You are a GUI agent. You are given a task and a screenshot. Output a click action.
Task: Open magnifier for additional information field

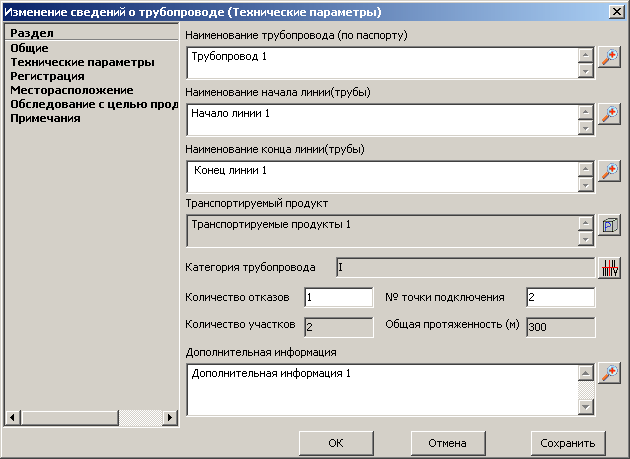click(x=609, y=373)
